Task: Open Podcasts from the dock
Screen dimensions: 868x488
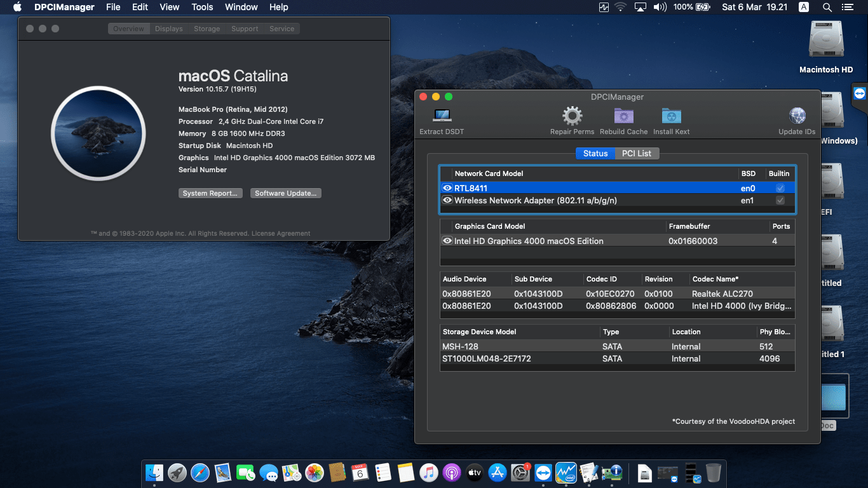Action: 452,472
